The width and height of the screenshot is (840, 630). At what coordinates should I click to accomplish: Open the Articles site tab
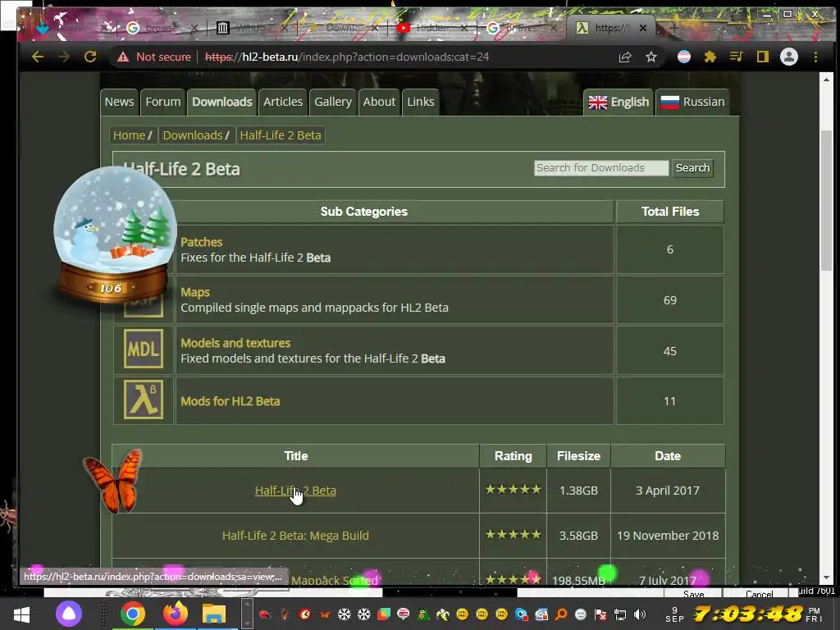coord(283,102)
